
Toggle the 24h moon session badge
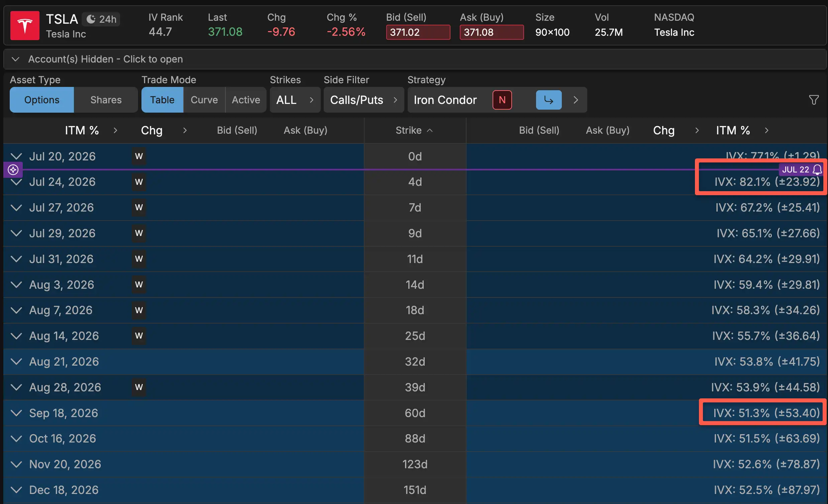[101, 19]
